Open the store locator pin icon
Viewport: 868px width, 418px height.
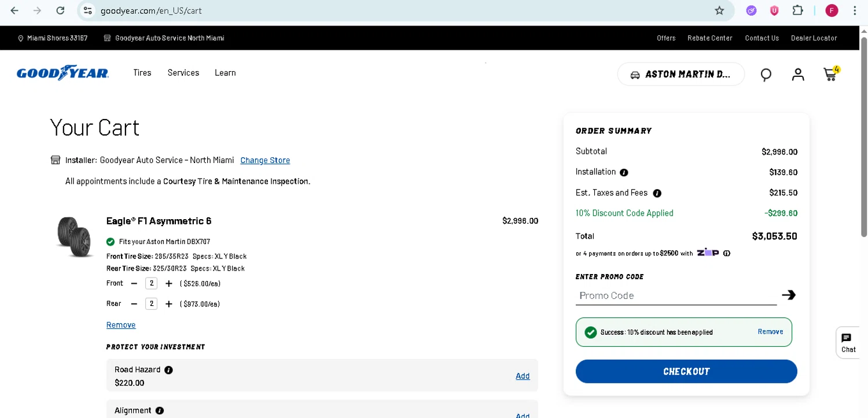(766, 75)
